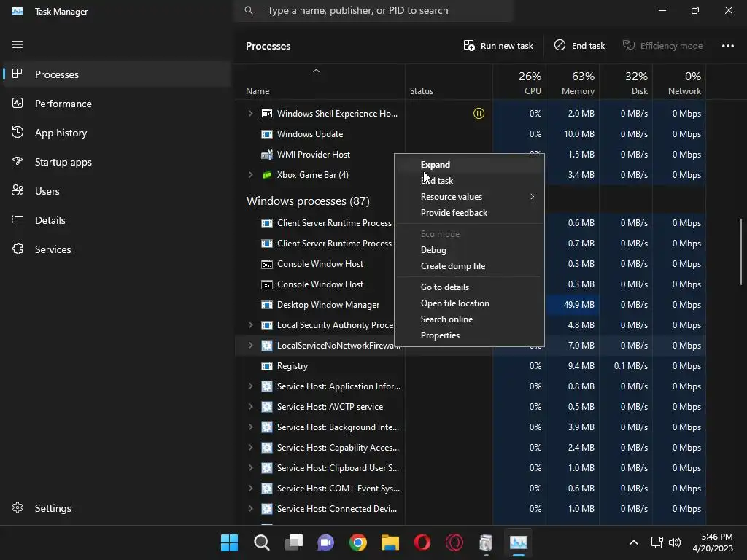This screenshot has height=560, width=747.
Task: Choose Expand in the context menu
Action: (x=469, y=165)
